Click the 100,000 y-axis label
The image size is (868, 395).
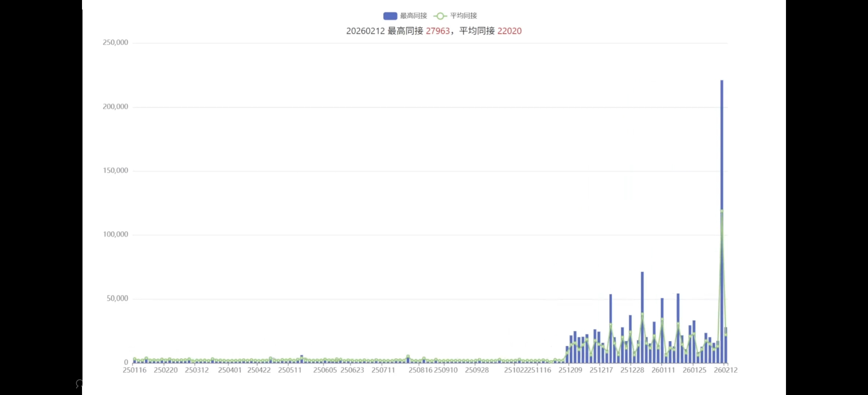pyautogui.click(x=115, y=234)
